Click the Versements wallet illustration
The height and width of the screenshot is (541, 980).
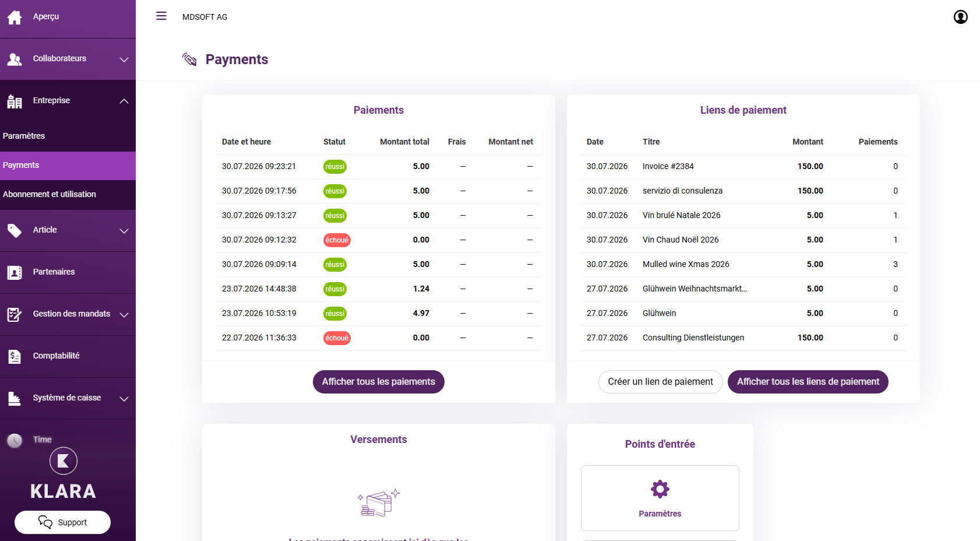click(x=379, y=503)
